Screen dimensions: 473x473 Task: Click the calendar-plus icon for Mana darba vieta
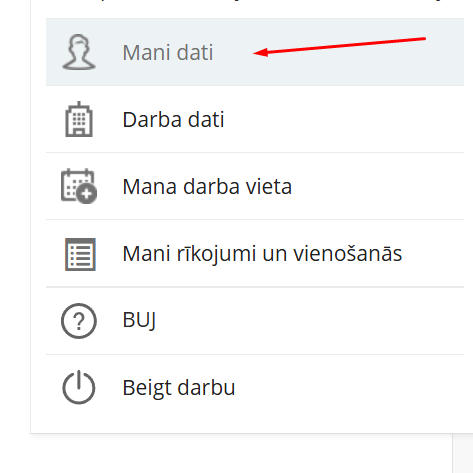pyautogui.click(x=79, y=186)
